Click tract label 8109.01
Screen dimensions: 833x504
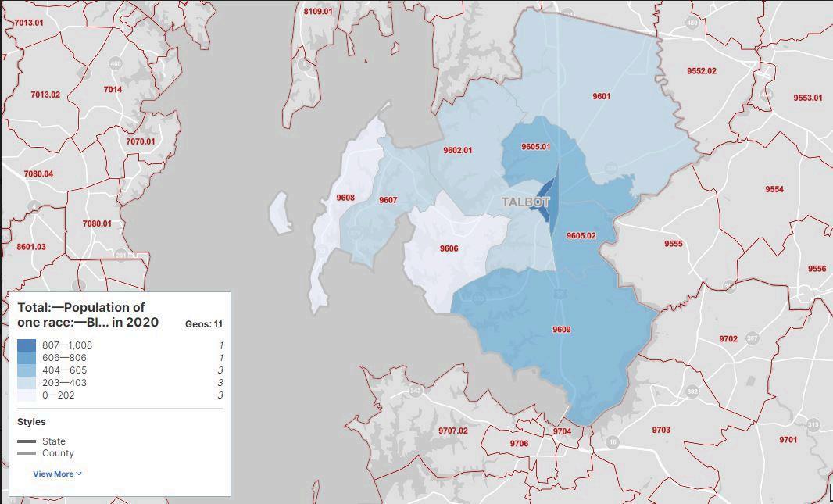[318, 11]
